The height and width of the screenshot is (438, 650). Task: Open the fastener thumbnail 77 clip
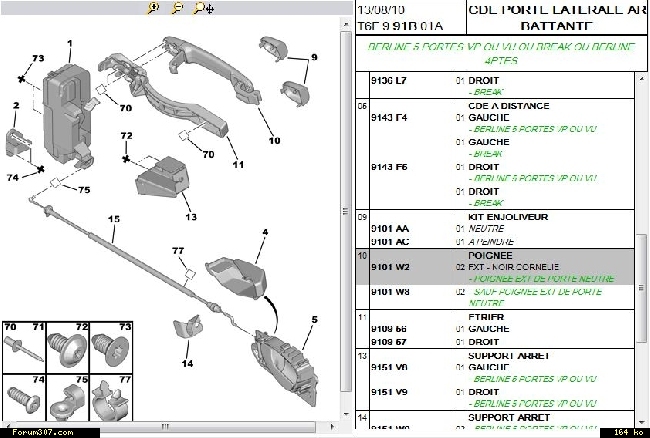(x=110, y=397)
